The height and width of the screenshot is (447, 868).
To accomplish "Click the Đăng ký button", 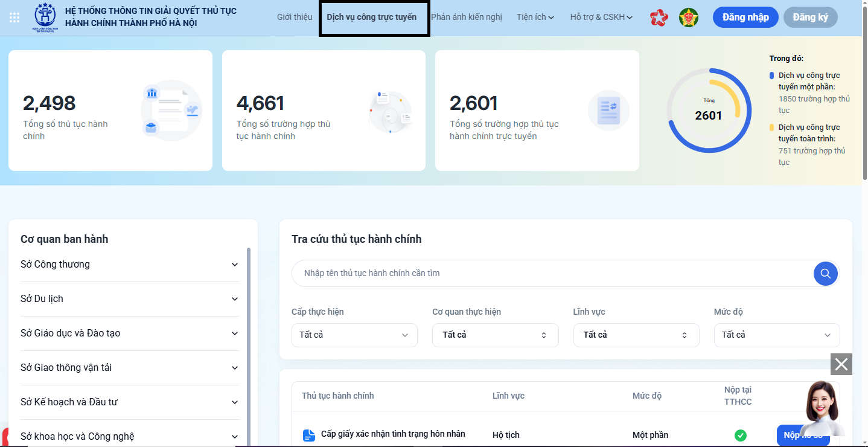I will pyautogui.click(x=810, y=18).
